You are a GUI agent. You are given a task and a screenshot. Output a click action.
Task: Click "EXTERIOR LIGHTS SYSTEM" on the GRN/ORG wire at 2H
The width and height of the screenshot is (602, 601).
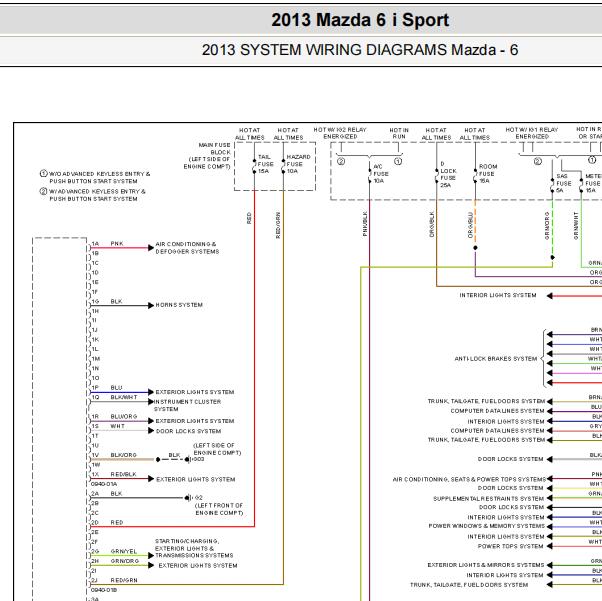click(198, 566)
